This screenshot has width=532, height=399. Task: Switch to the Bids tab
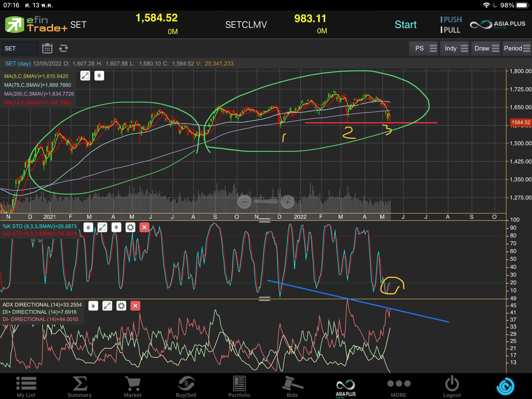click(292, 387)
